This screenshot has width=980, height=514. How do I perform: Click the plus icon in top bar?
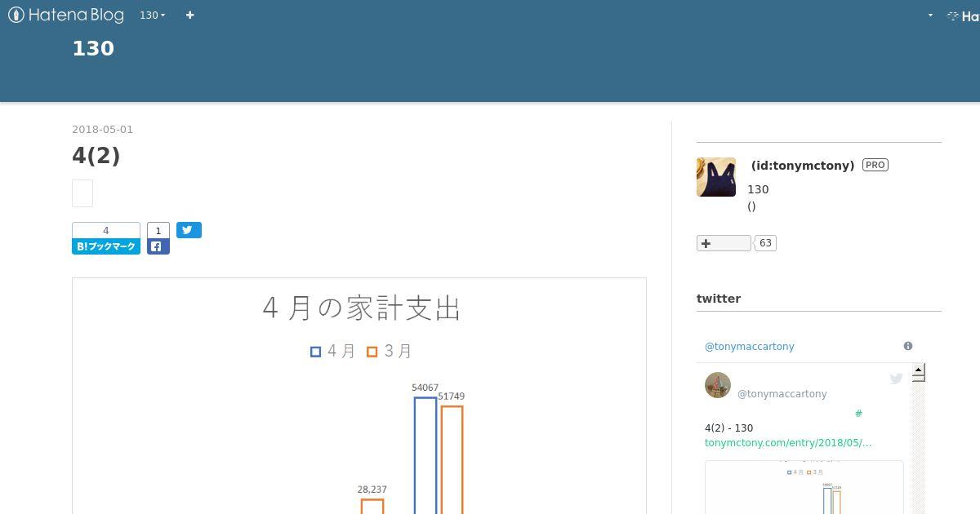190,15
